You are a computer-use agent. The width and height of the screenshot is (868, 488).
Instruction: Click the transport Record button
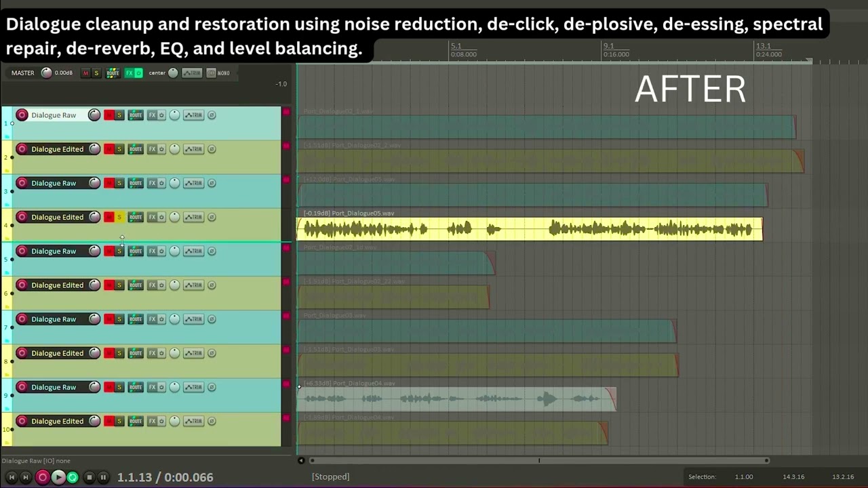pyautogui.click(x=42, y=477)
